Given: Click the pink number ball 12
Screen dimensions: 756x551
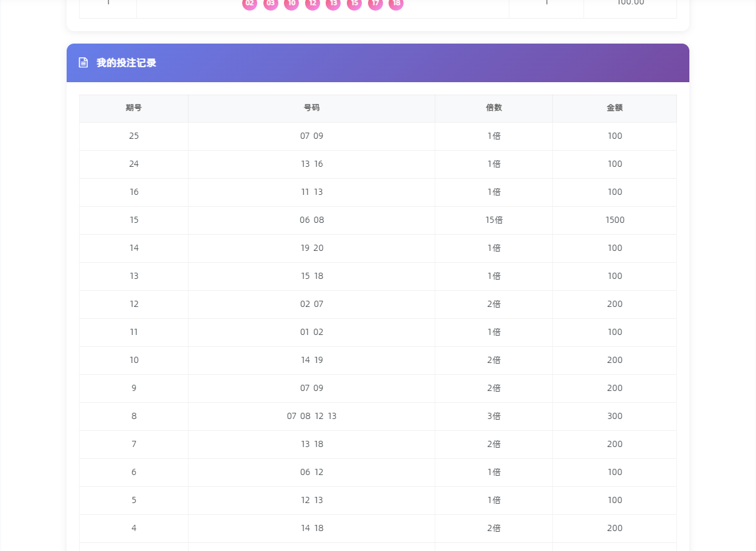Looking at the screenshot, I should pyautogui.click(x=313, y=4).
